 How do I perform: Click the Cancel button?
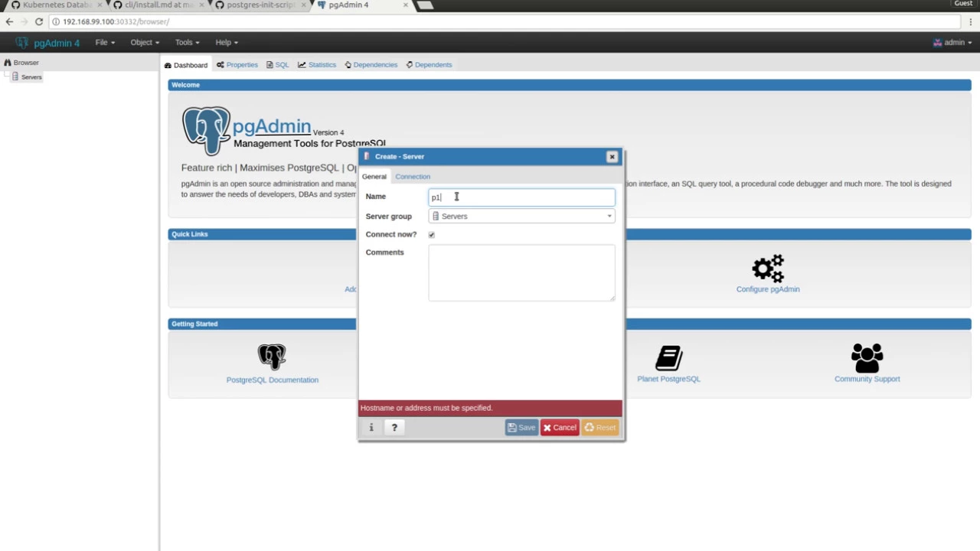[x=560, y=428]
